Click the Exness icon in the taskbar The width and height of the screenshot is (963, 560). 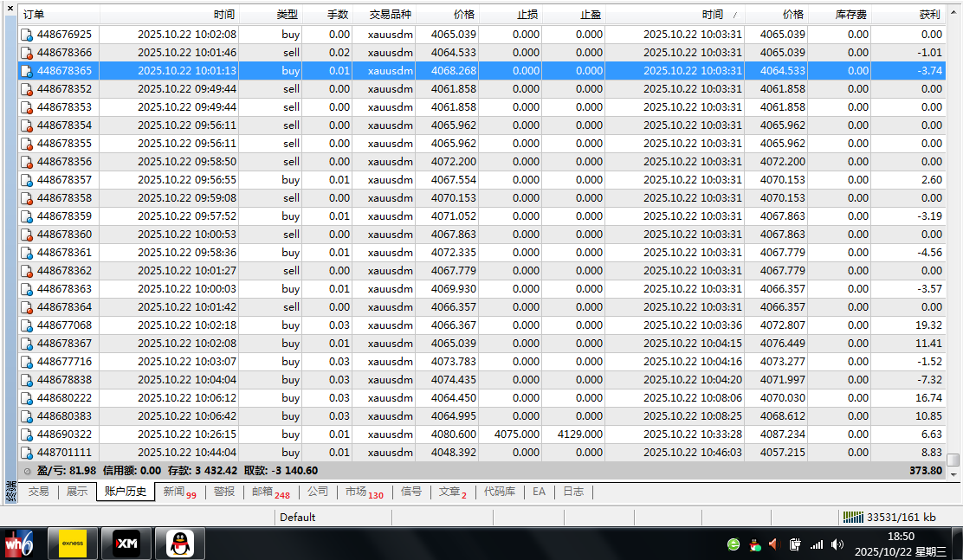click(x=72, y=544)
